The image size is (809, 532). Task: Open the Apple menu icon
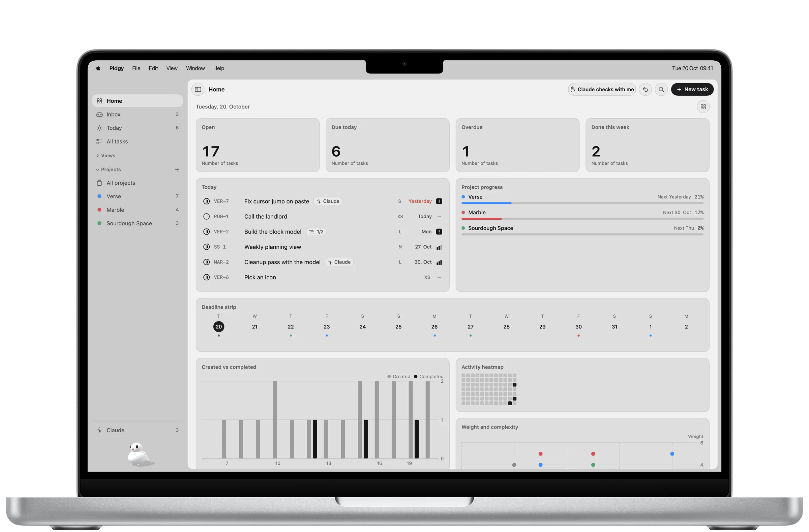pos(98,68)
